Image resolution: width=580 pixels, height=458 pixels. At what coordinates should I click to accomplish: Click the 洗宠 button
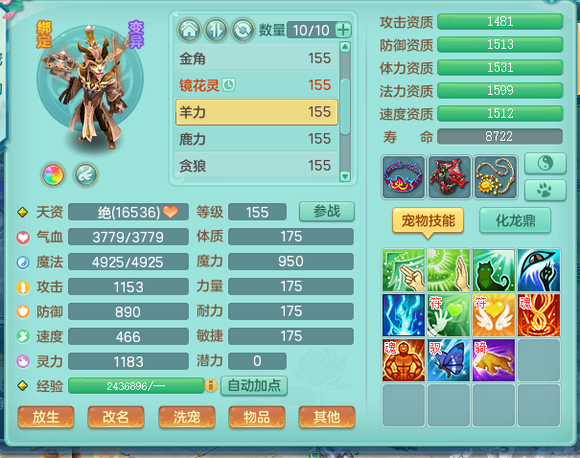[186, 417]
